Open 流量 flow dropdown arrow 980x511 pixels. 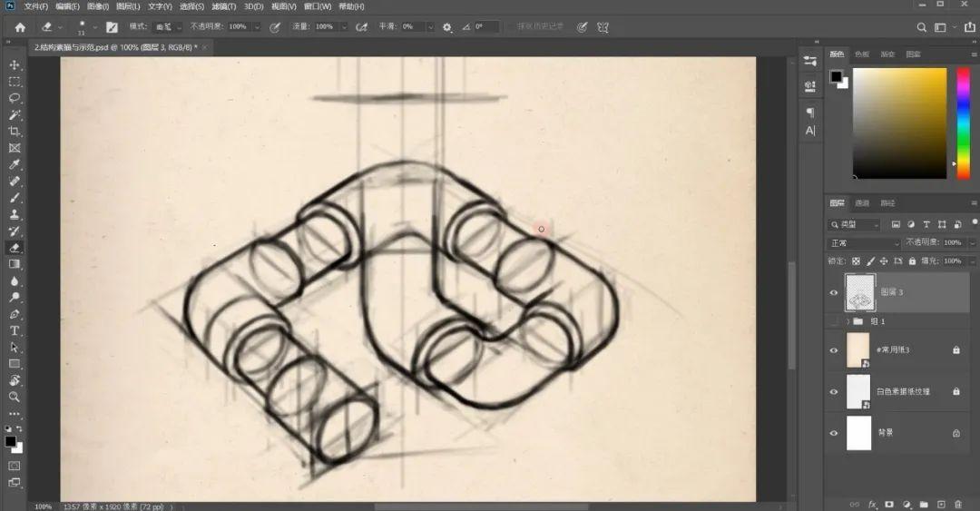344,27
